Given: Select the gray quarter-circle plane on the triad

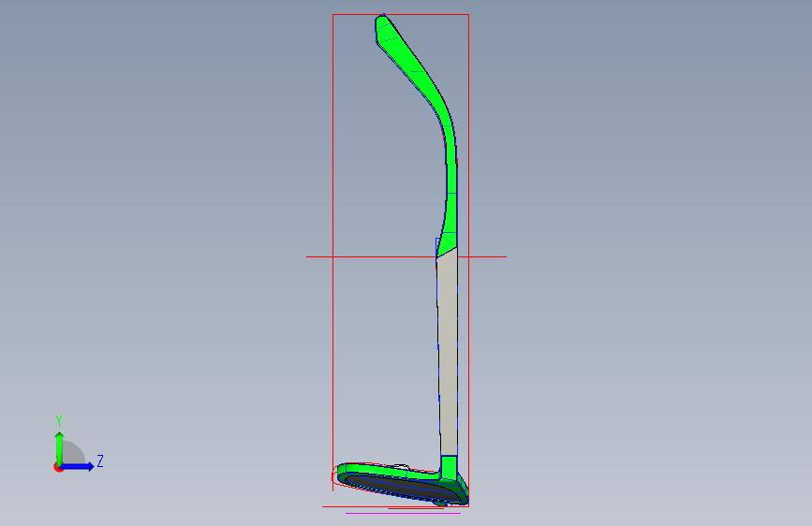Looking at the screenshot, I should pyautogui.click(x=73, y=452).
